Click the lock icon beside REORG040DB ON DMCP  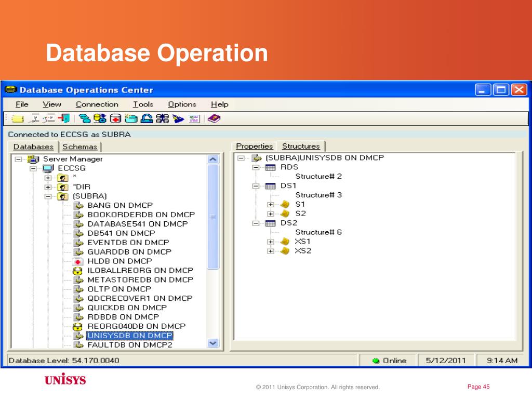click(x=78, y=326)
